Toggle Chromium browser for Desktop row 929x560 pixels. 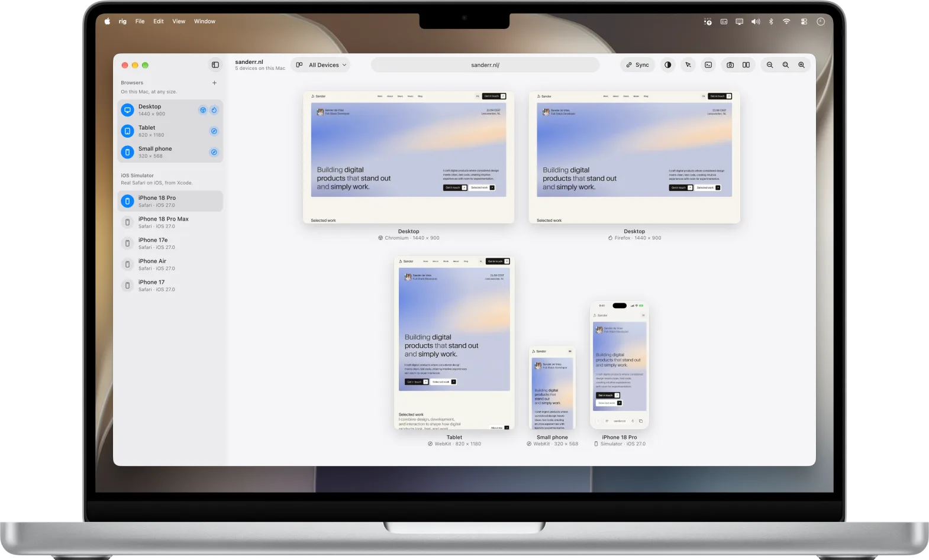(x=203, y=110)
